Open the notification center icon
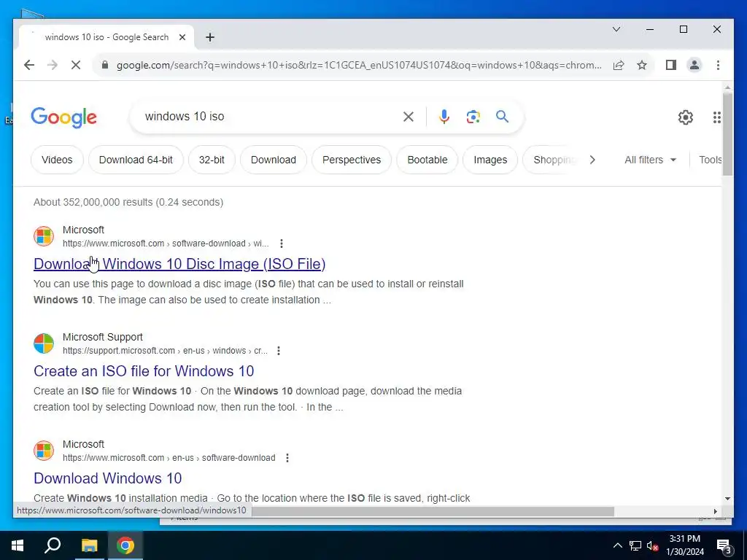Screen dimensions: 747x560 [724, 545]
